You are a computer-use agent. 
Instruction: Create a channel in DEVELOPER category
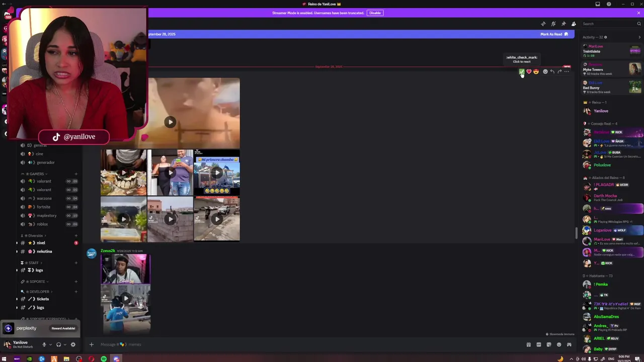tap(76, 292)
